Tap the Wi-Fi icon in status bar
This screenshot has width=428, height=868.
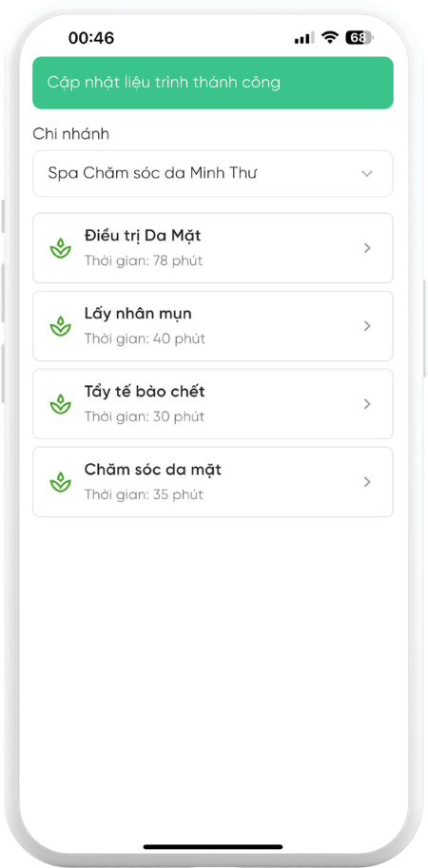point(330,38)
